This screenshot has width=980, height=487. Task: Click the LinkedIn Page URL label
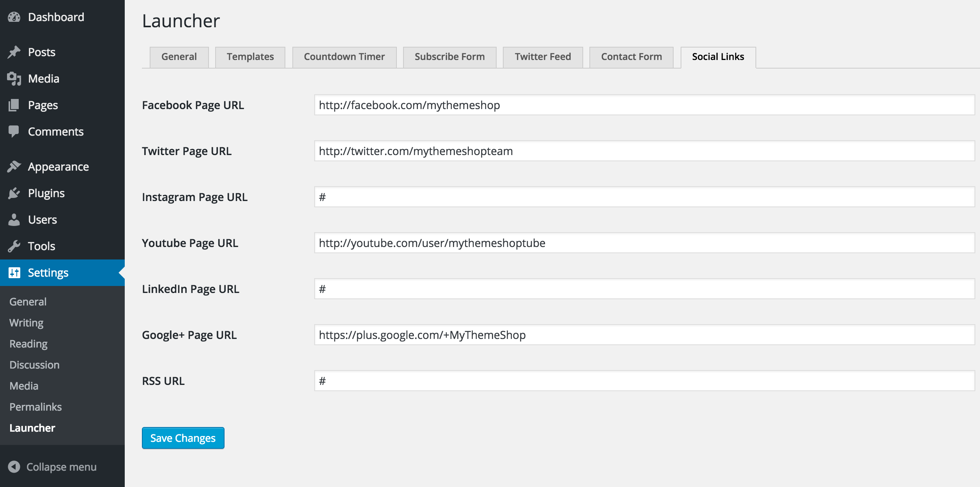coord(191,289)
